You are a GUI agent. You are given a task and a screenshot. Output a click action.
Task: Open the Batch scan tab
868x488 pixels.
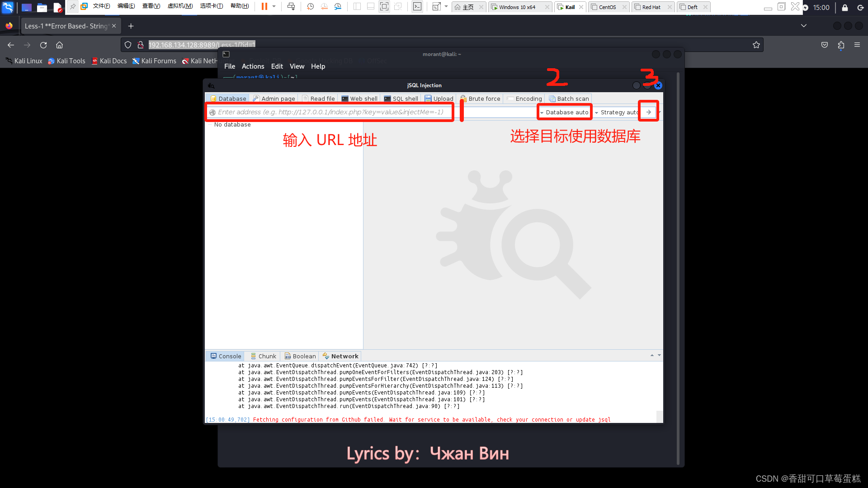click(569, 99)
